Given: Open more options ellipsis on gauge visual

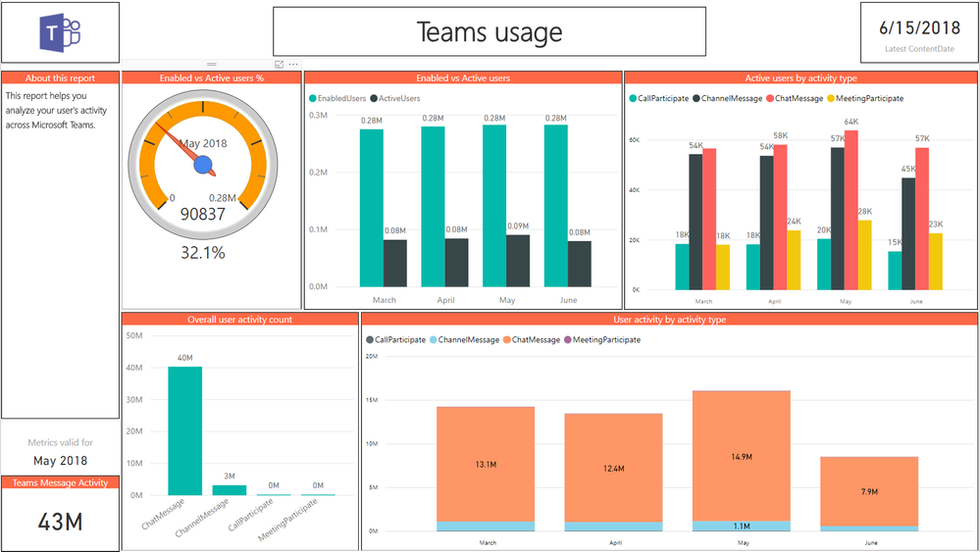Looking at the screenshot, I should click(293, 65).
